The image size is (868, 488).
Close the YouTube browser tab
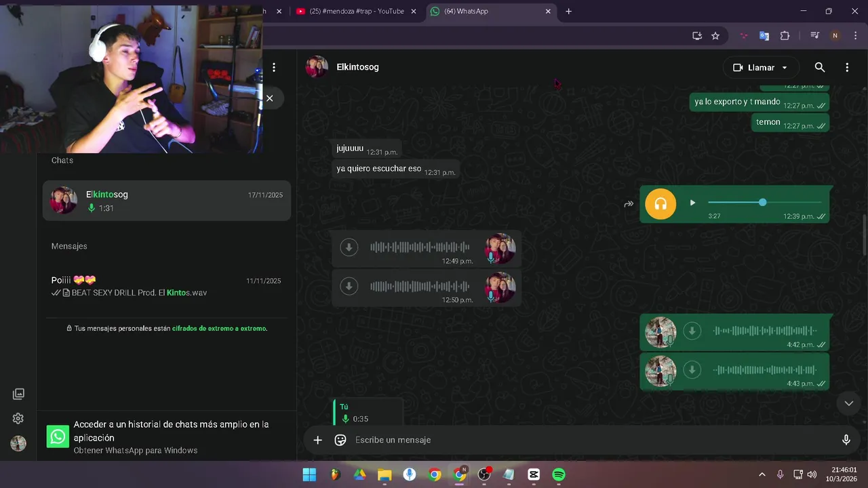tap(414, 11)
